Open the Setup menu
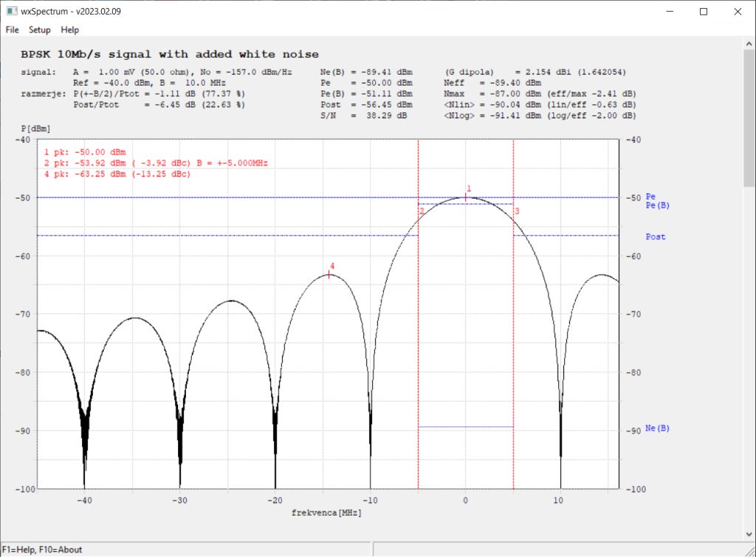 40,30
